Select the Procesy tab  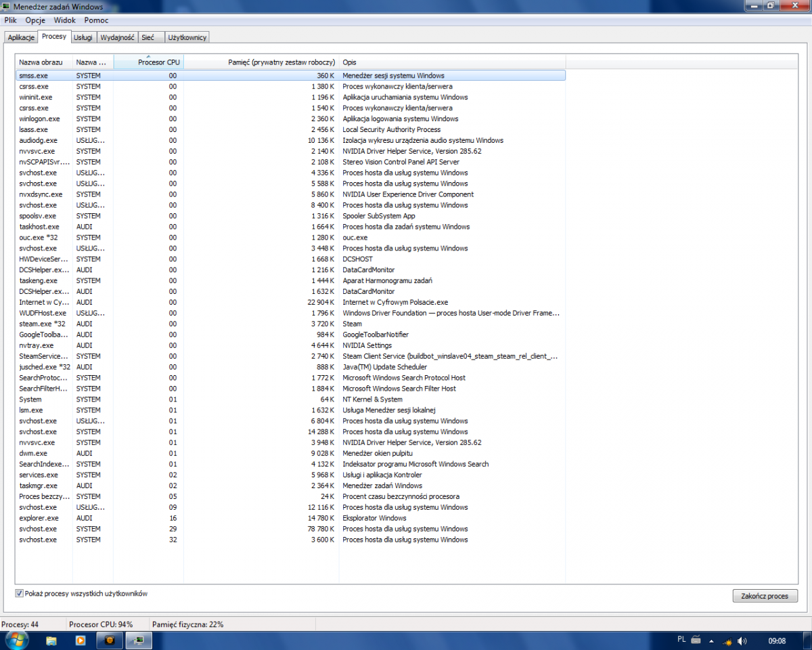click(54, 37)
